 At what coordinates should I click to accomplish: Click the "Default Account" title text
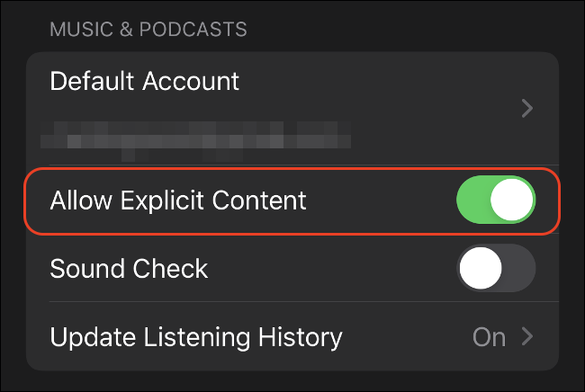click(144, 81)
